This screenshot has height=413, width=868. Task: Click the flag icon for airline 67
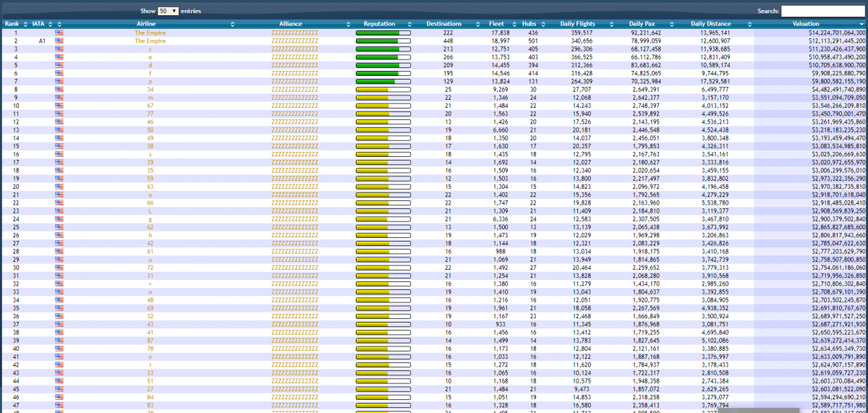(59, 106)
